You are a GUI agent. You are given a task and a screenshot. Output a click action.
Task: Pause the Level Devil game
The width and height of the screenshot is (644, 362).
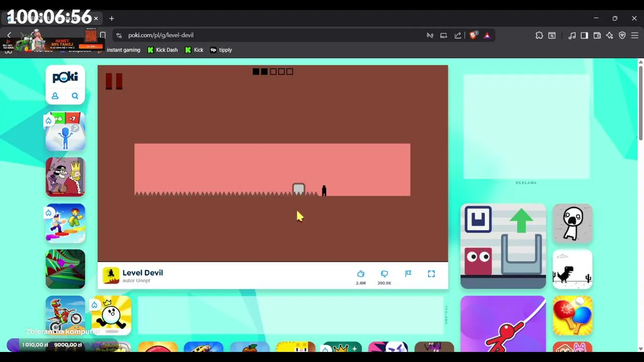click(x=114, y=81)
